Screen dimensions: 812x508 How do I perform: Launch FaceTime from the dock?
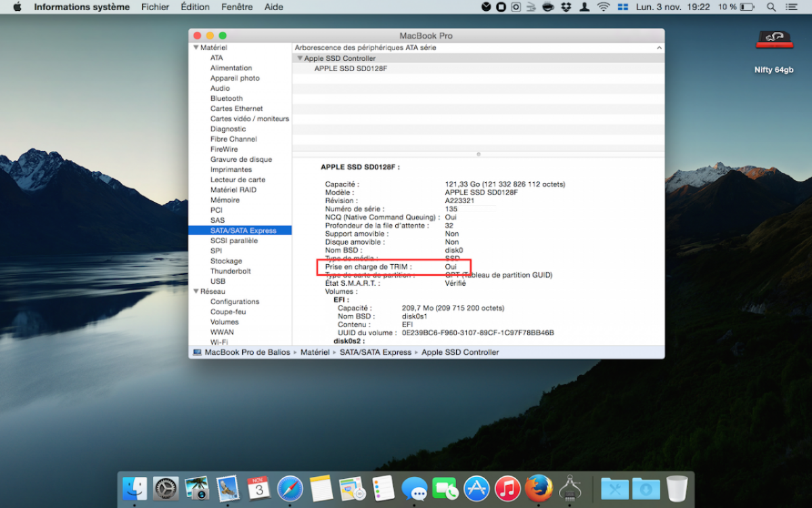point(445,488)
